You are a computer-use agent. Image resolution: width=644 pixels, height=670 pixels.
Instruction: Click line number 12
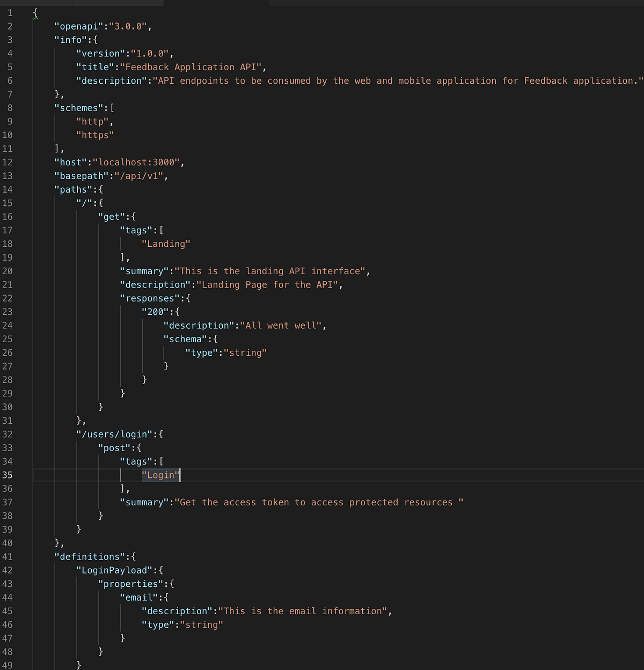(x=8, y=162)
